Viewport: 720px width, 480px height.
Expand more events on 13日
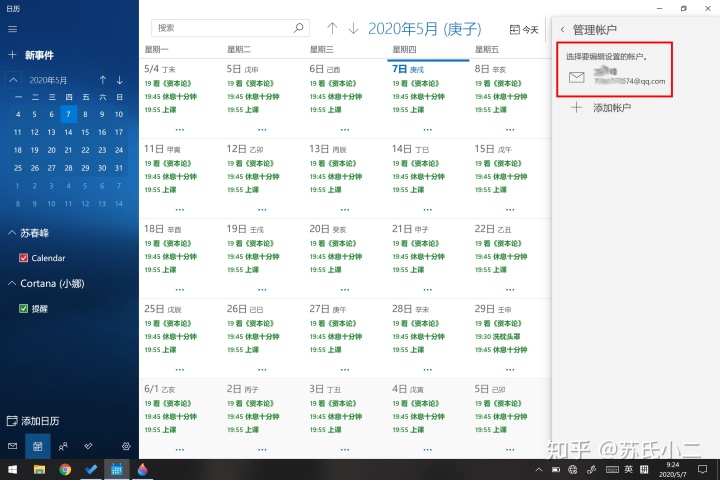[x=345, y=209]
